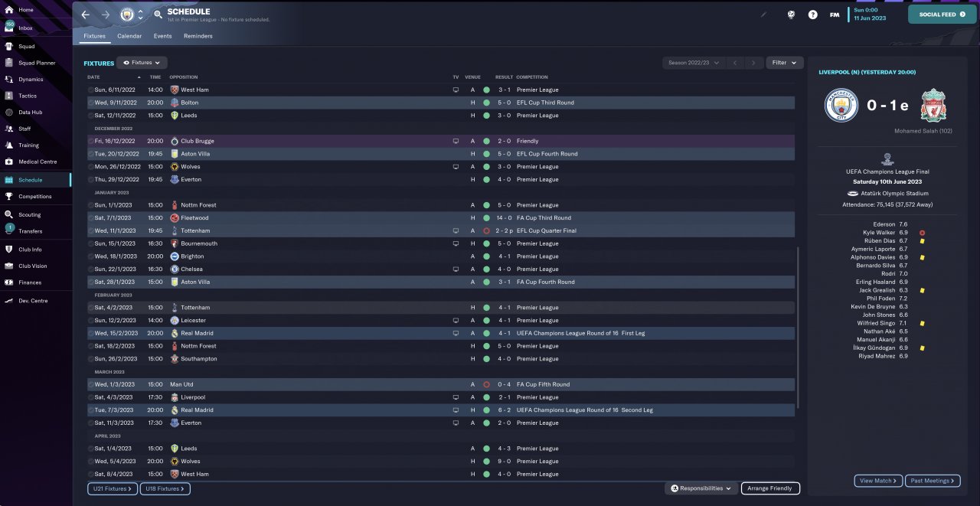Expand the Fixtures view dropdown

[142, 63]
